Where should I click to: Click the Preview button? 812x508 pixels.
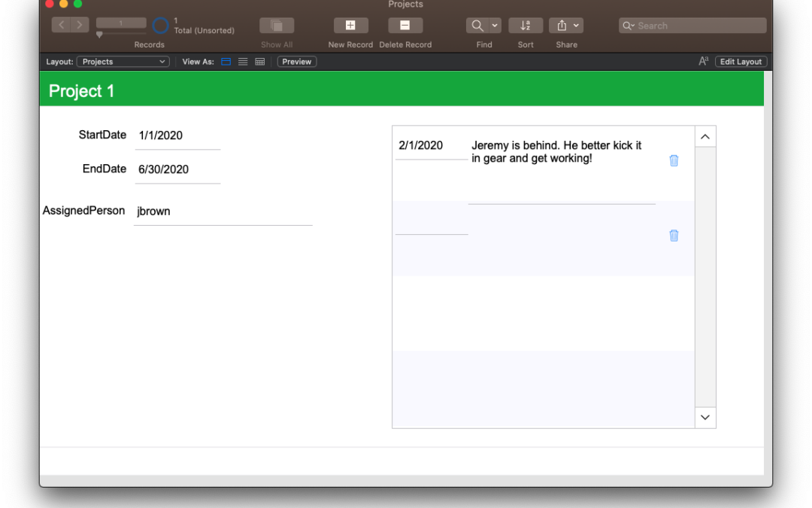coord(297,62)
